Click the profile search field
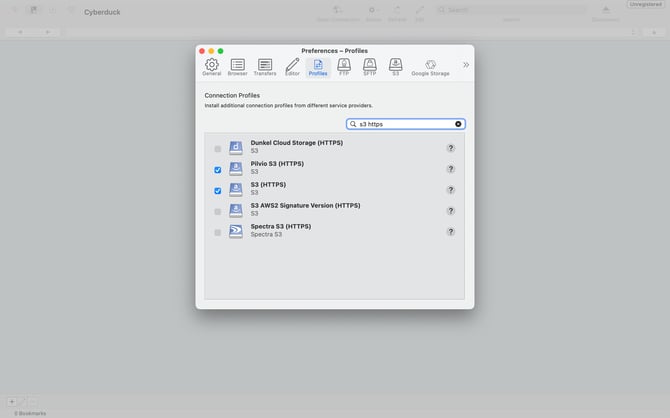This screenshot has height=418, width=670. point(406,124)
